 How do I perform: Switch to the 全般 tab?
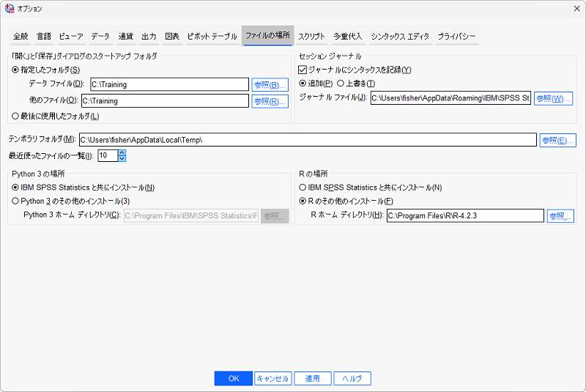coord(21,36)
